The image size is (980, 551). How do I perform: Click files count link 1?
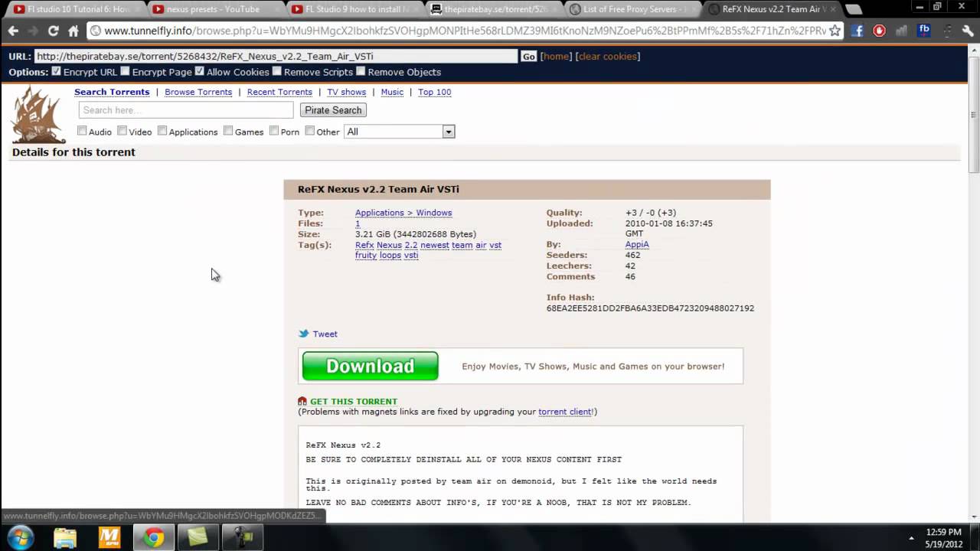pos(358,223)
